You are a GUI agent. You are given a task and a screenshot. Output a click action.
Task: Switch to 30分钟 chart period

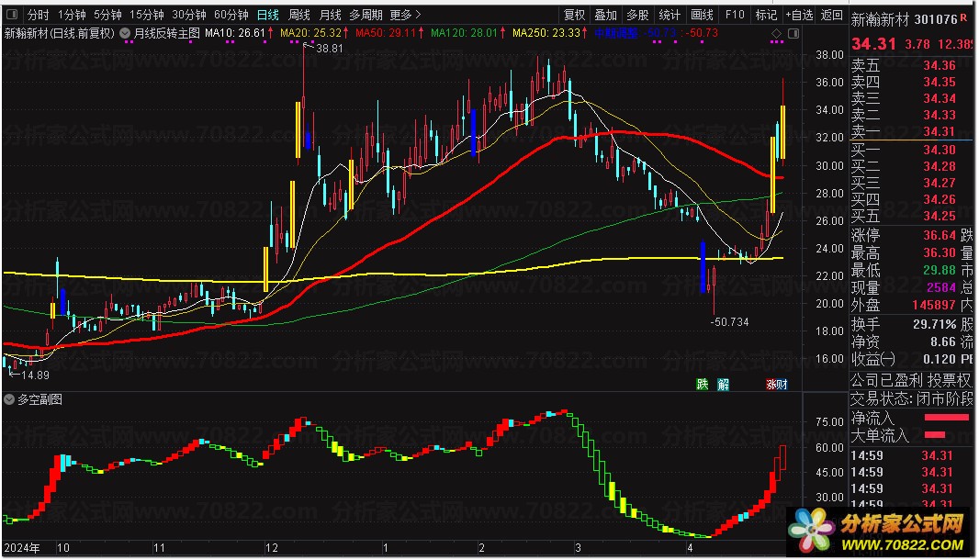[x=188, y=15]
